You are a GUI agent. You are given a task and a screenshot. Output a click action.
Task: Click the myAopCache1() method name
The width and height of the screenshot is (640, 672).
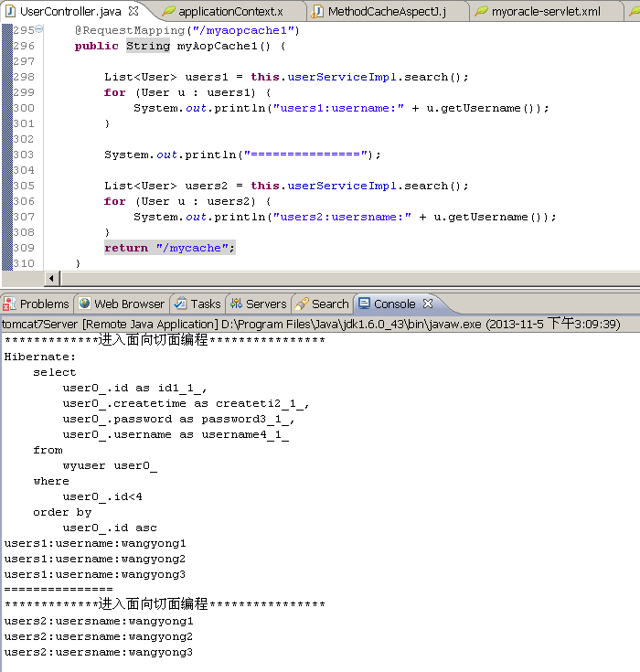pos(223,46)
